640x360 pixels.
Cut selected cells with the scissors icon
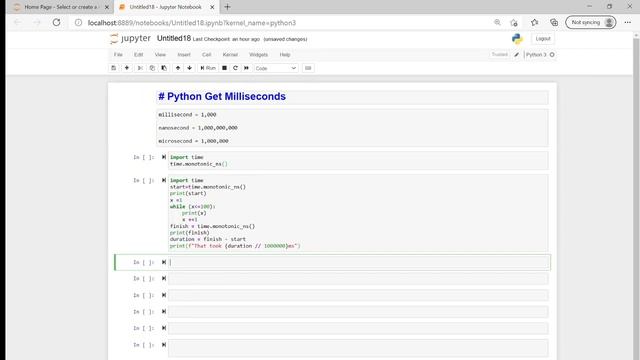pos(140,68)
